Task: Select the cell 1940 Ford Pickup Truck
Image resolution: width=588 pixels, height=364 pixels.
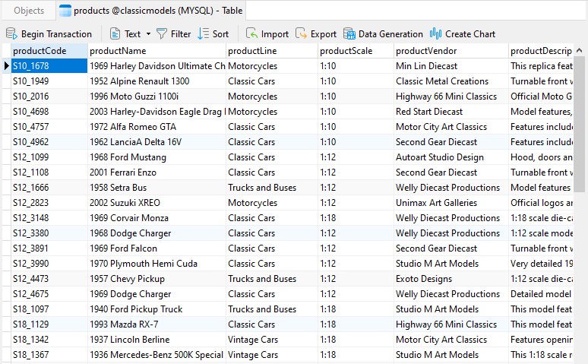Action: tap(156, 309)
